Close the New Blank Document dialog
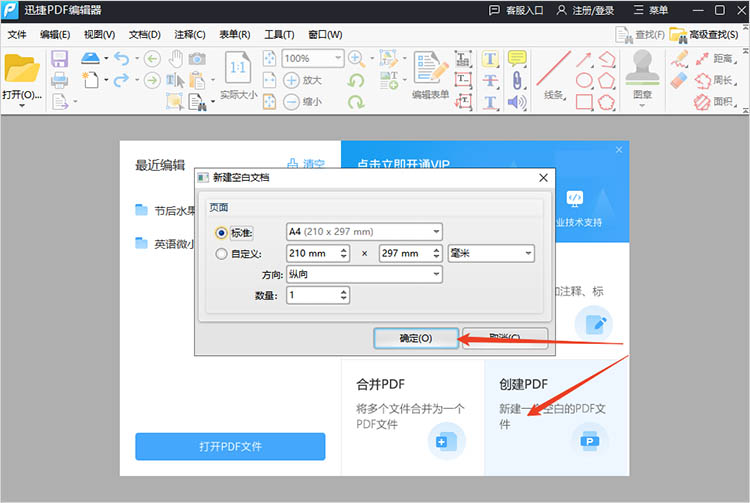Image resolution: width=750 pixels, height=503 pixels. 543,178
